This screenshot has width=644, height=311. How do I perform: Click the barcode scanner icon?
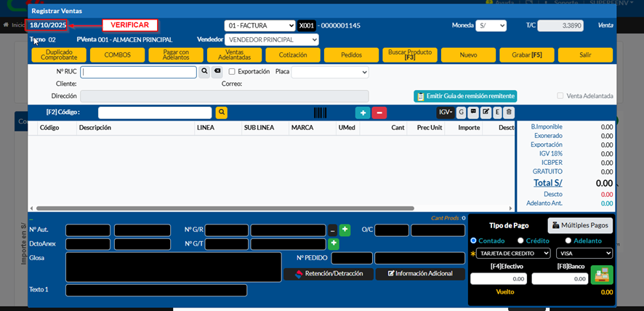321,113
